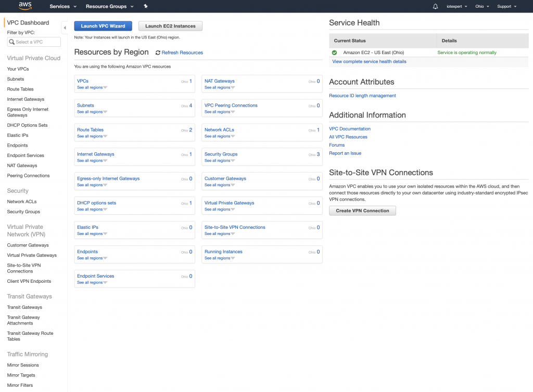Open the iotexpert account dropdown
The width and height of the screenshot is (533, 392).
pos(457,6)
